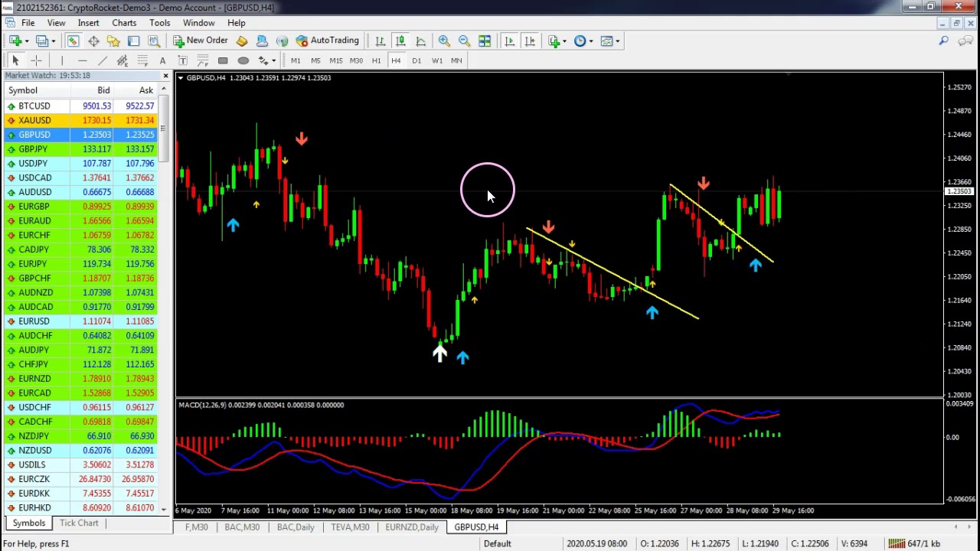
Task: Switch chart to candlesticks type
Action: (x=400, y=41)
